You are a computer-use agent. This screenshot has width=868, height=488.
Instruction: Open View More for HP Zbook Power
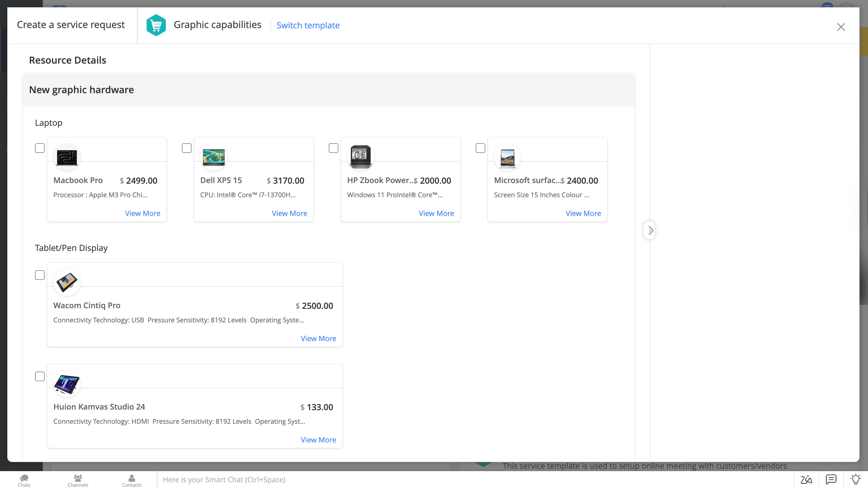(436, 213)
